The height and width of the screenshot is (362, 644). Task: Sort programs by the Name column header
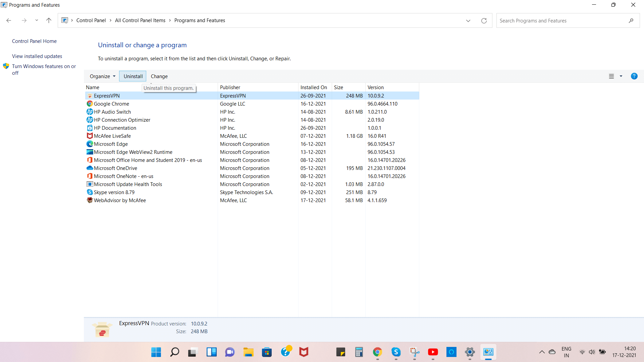click(93, 87)
